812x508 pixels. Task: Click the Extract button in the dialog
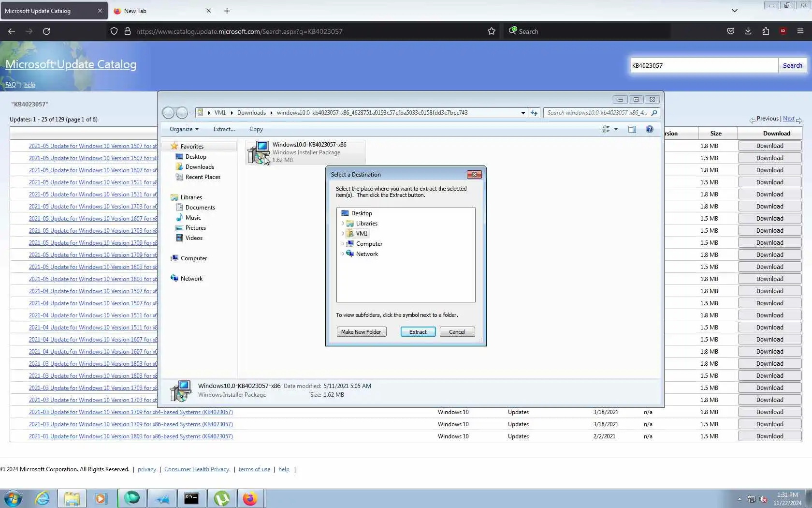point(418,332)
